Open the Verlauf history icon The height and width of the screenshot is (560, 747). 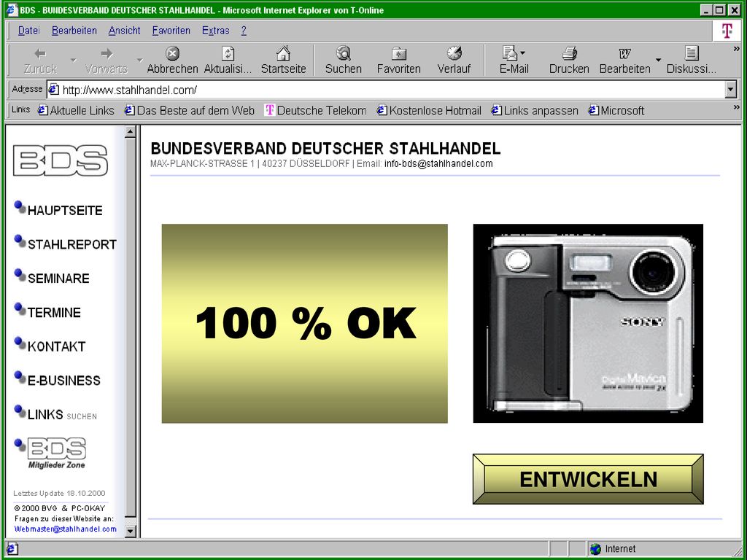tap(454, 53)
